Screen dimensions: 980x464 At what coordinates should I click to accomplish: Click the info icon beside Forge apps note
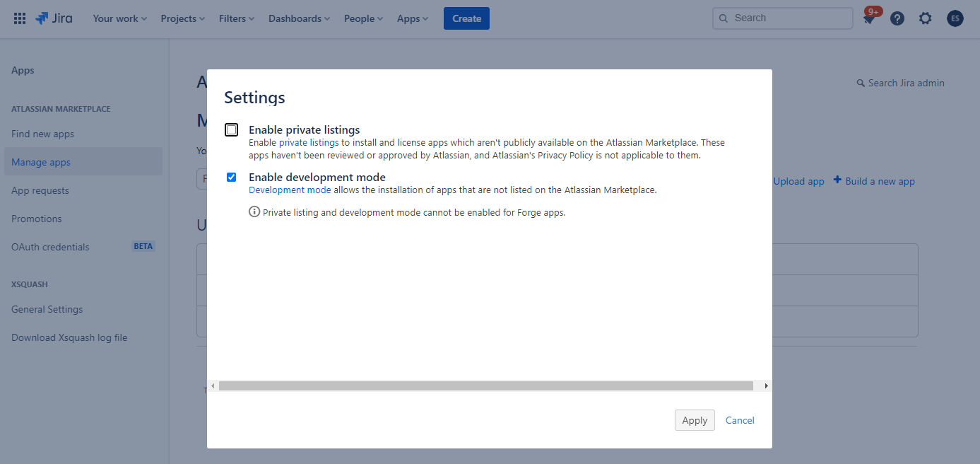[254, 211]
